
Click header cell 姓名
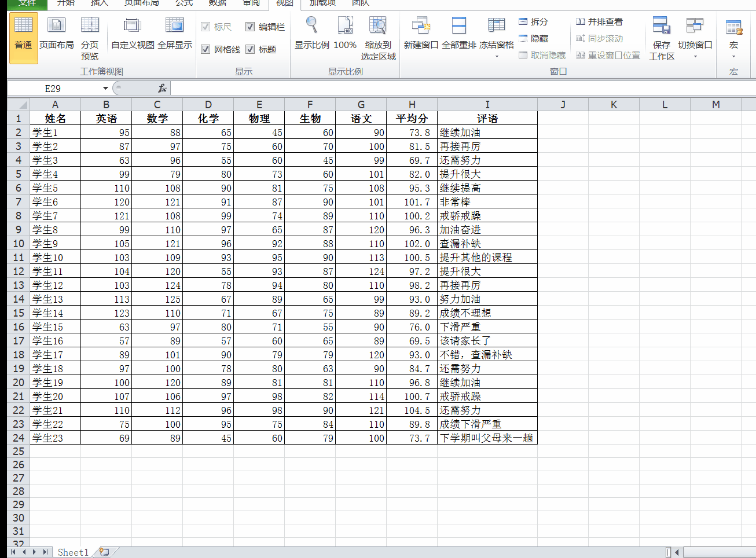[x=56, y=119]
